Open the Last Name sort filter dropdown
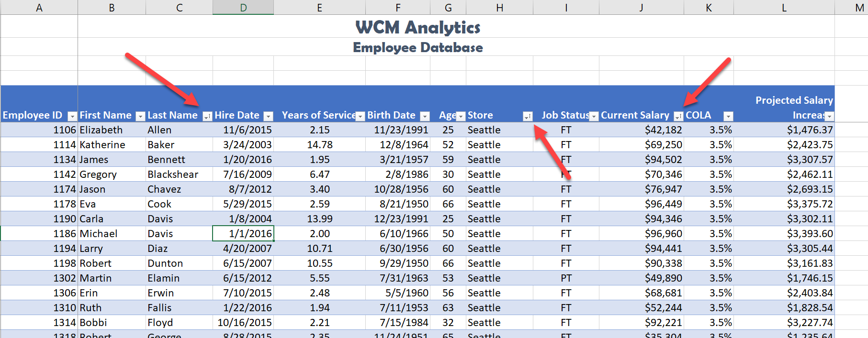The image size is (868, 338). 207,116
